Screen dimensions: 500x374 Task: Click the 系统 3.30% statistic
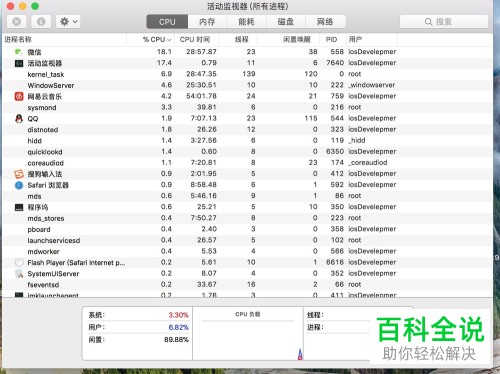138,315
